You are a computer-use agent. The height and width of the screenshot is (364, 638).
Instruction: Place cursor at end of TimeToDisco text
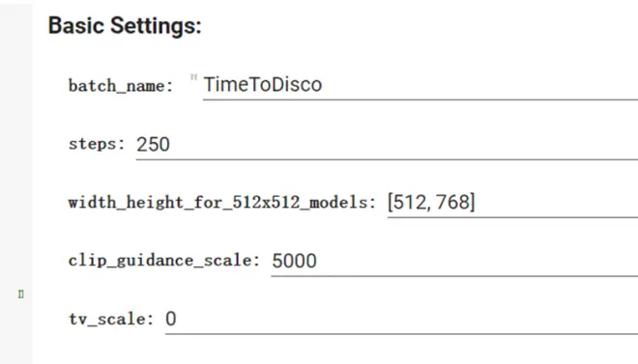pyautogui.click(x=323, y=85)
